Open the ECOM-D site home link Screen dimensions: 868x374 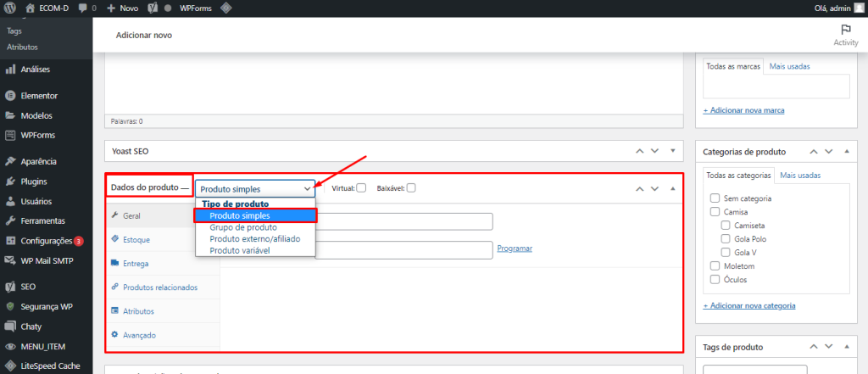point(47,8)
